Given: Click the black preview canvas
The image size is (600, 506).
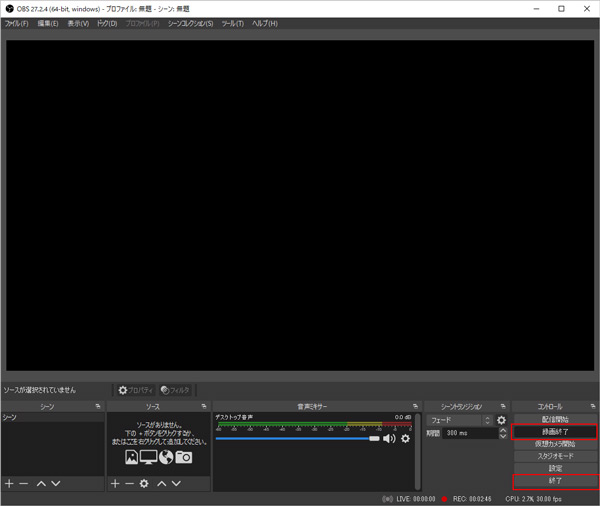Looking at the screenshot, I should click(x=300, y=205).
